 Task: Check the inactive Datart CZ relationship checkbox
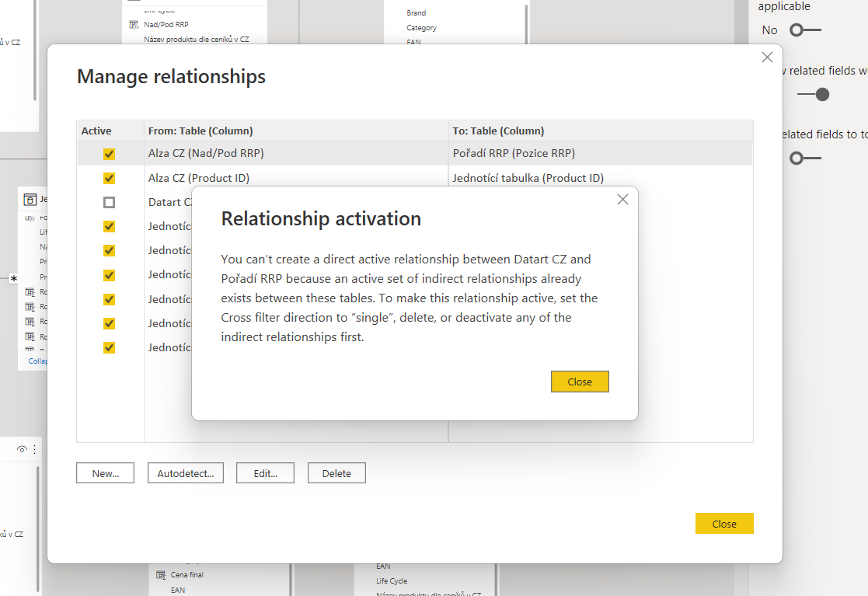(x=109, y=203)
